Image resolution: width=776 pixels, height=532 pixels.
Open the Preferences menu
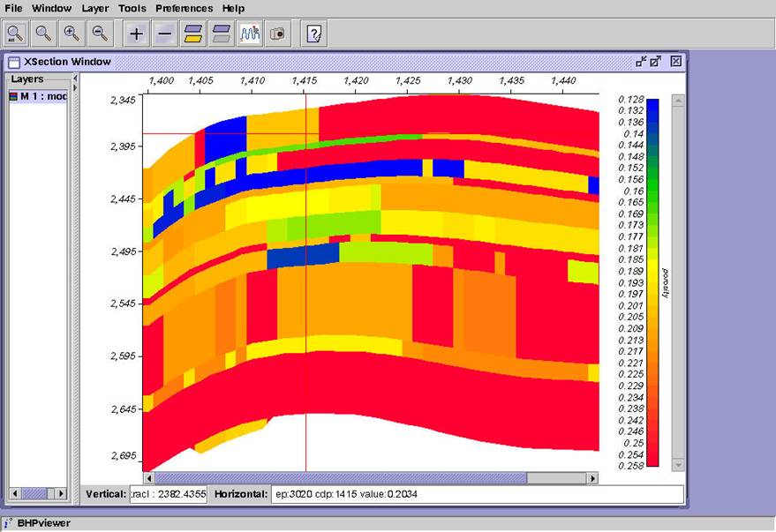[x=185, y=9]
